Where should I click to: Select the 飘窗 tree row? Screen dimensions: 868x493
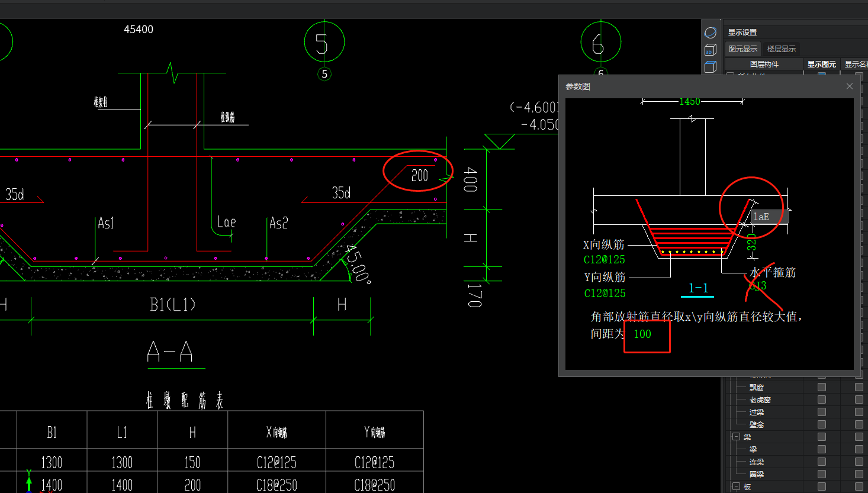point(757,387)
